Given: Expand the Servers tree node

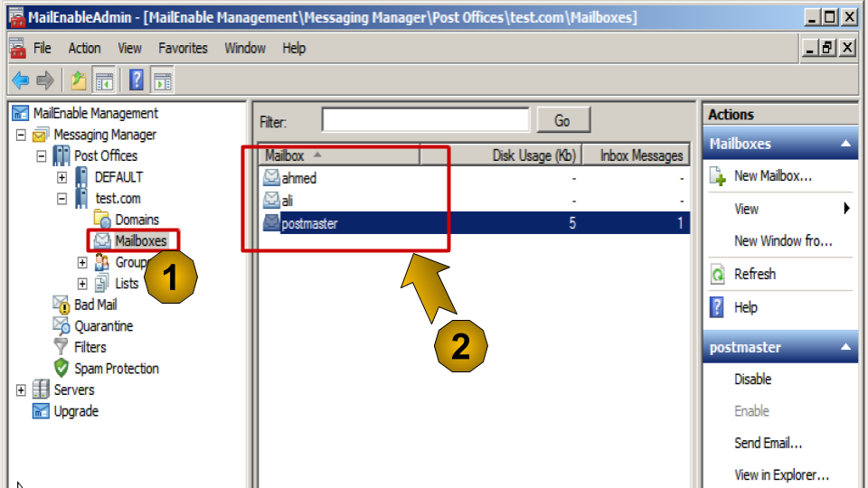Looking at the screenshot, I should click(21, 390).
